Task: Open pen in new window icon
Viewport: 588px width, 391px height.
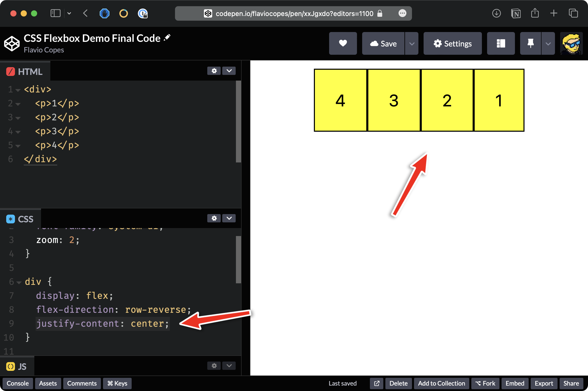Action: (377, 383)
